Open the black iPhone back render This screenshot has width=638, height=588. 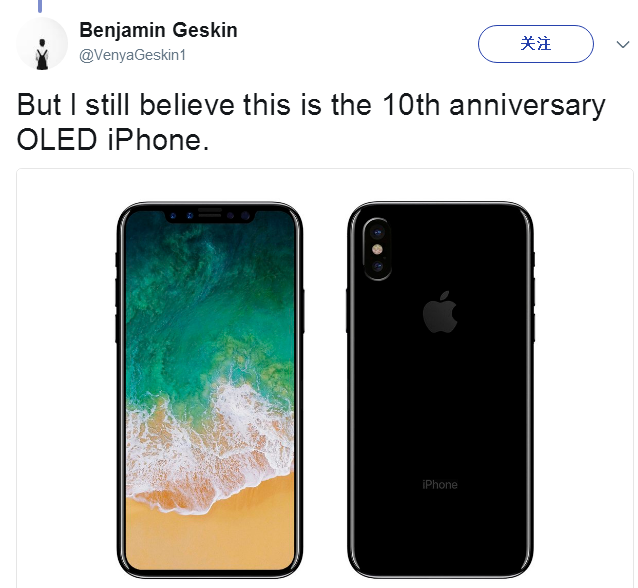point(441,390)
